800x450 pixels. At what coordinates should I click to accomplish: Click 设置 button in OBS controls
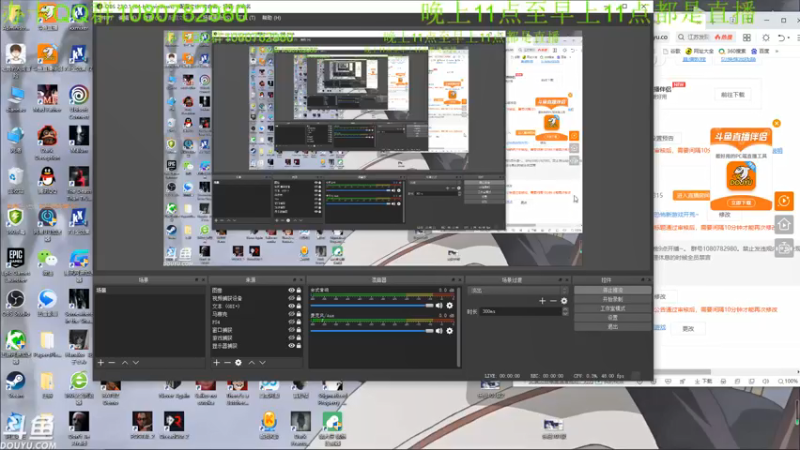coord(613,317)
